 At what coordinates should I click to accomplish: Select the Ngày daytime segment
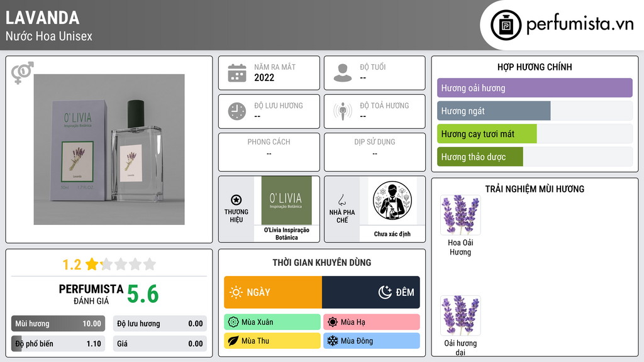click(x=273, y=292)
